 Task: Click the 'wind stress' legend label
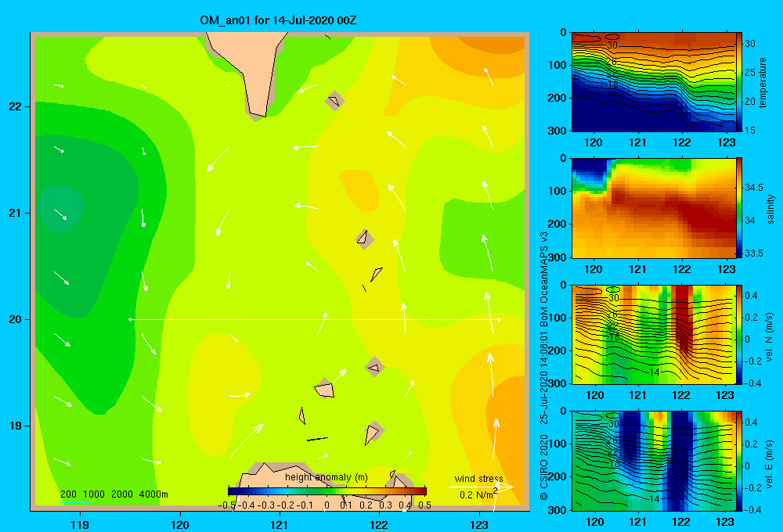(478, 479)
